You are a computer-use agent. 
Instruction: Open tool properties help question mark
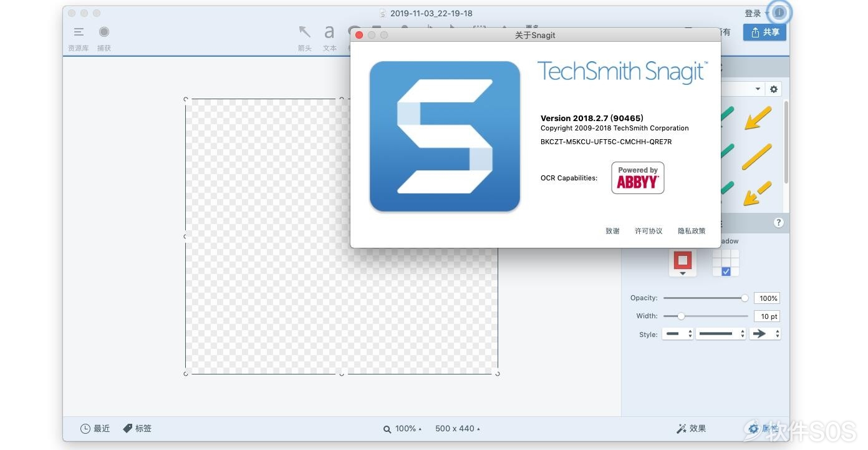point(779,222)
